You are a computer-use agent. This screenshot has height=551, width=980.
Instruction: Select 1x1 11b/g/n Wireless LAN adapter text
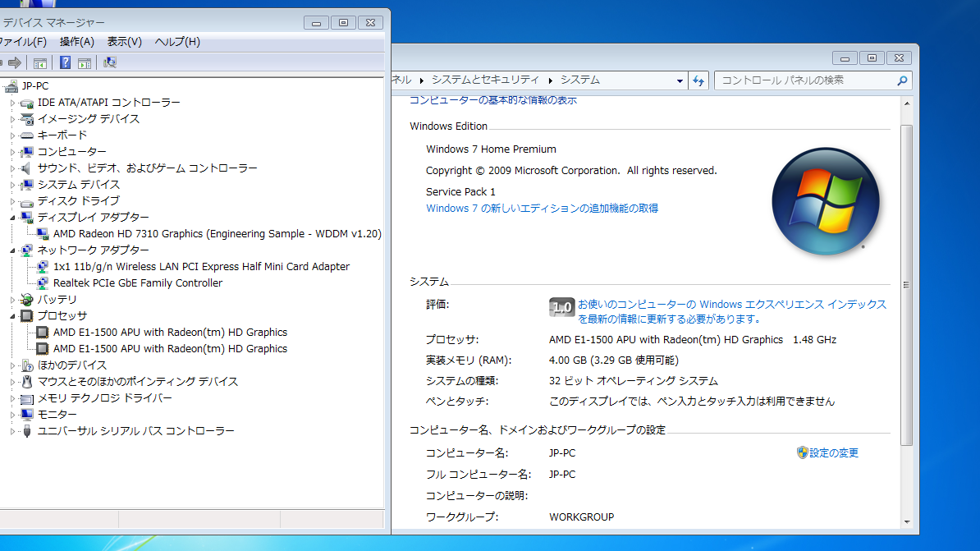pos(201,266)
